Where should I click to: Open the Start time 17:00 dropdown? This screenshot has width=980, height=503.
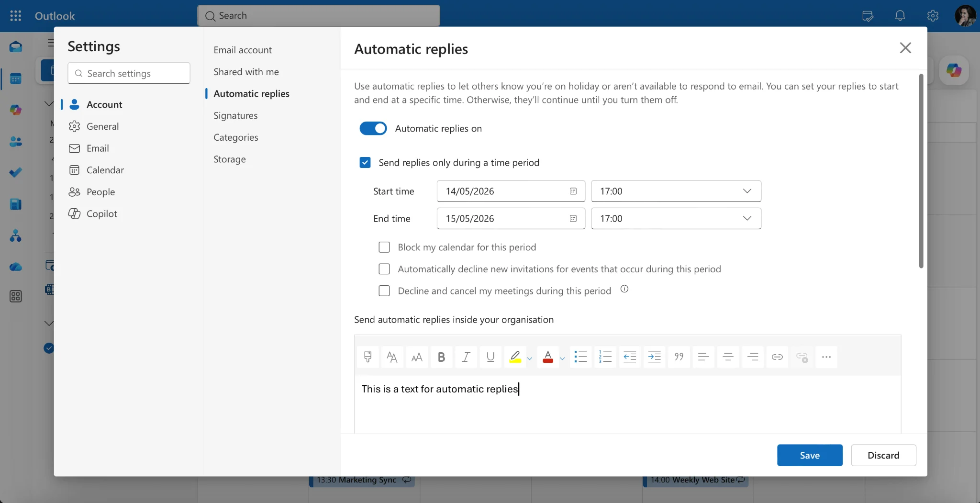pos(676,191)
